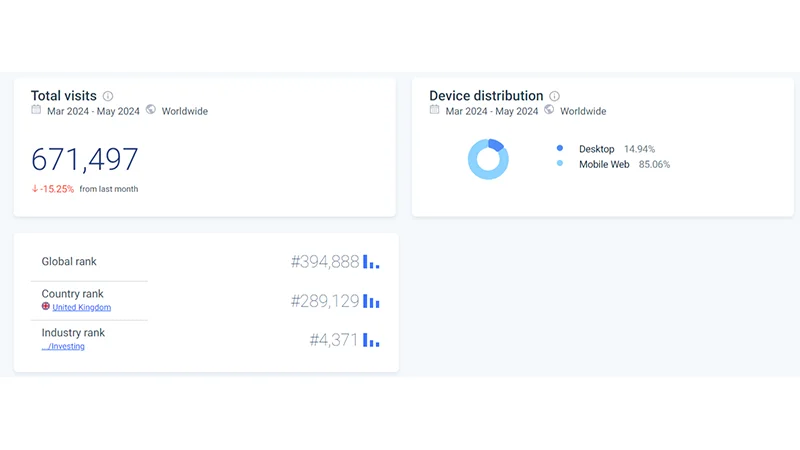Click the Device distribution heading

[486, 96]
